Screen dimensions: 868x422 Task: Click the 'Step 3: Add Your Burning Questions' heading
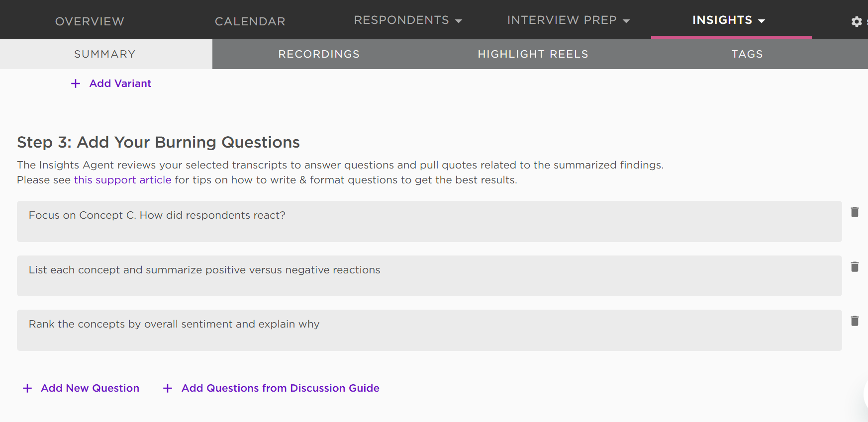click(158, 142)
